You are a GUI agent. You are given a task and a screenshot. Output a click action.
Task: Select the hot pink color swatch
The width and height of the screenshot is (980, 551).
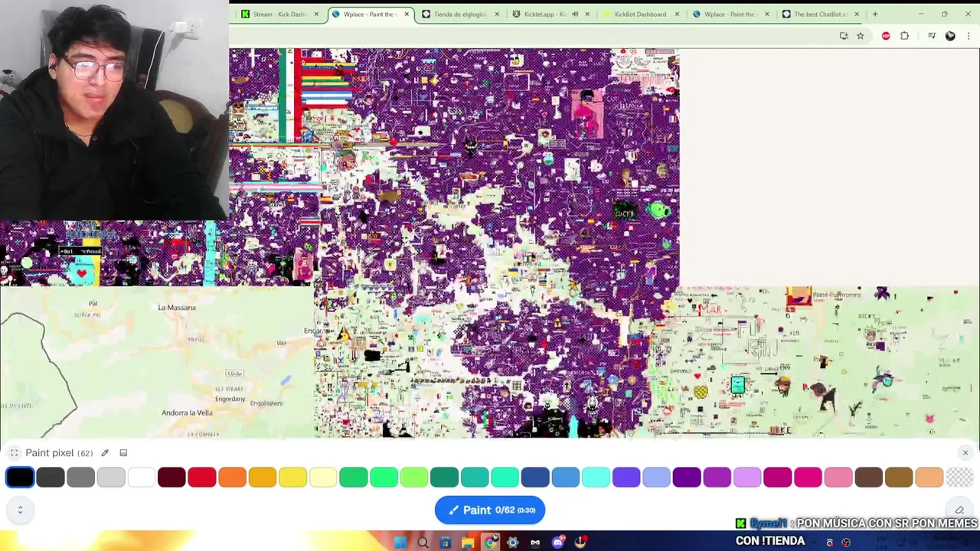coord(808,478)
